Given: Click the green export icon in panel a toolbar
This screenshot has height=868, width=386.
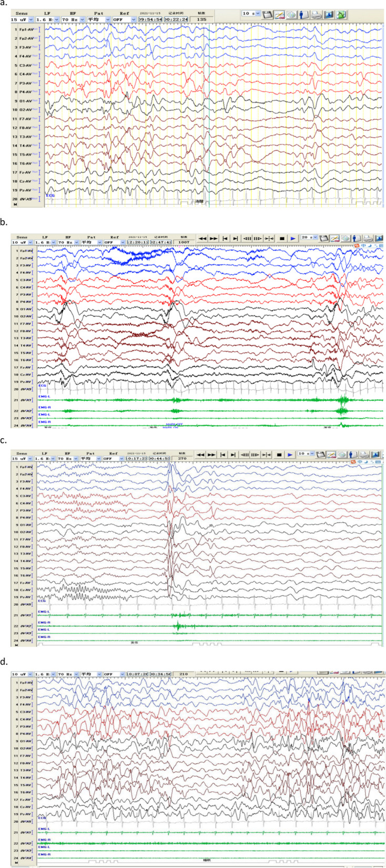Looking at the screenshot, I should [x=341, y=14].
